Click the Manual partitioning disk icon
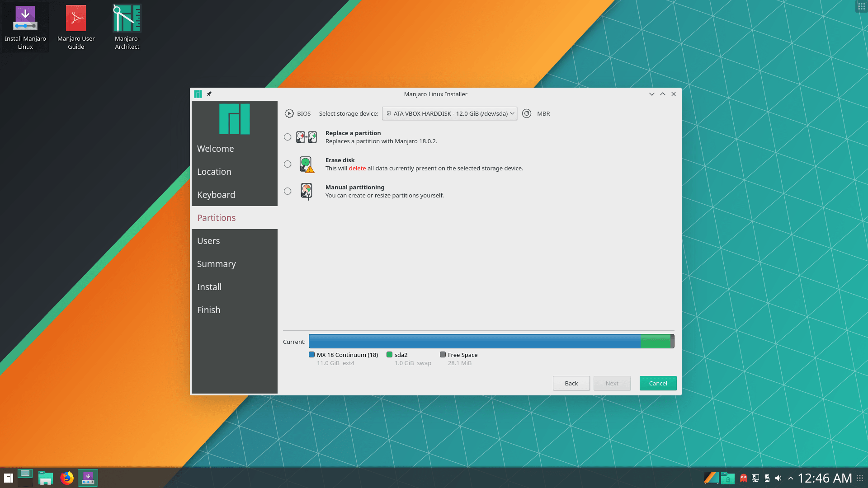 click(307, 192)
